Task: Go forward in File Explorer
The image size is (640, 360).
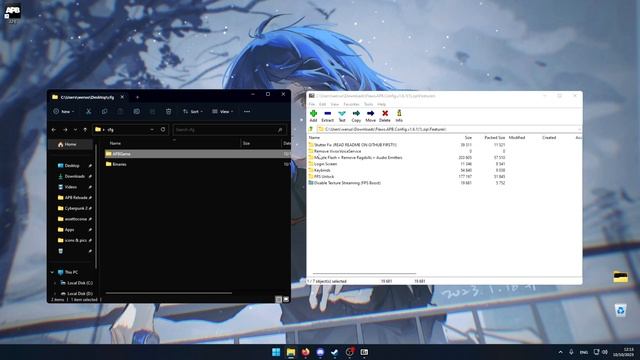Action: (x=65, y=130)
